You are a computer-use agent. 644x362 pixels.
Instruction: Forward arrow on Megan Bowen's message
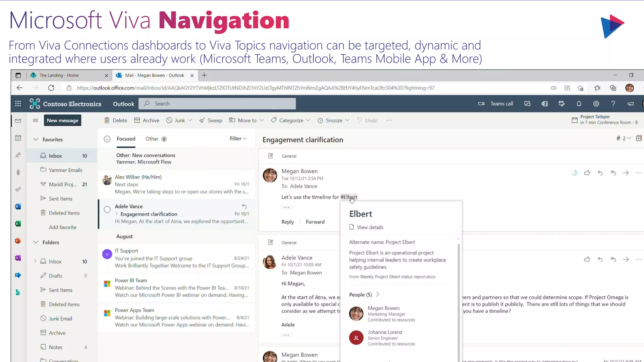pos(626,173)
